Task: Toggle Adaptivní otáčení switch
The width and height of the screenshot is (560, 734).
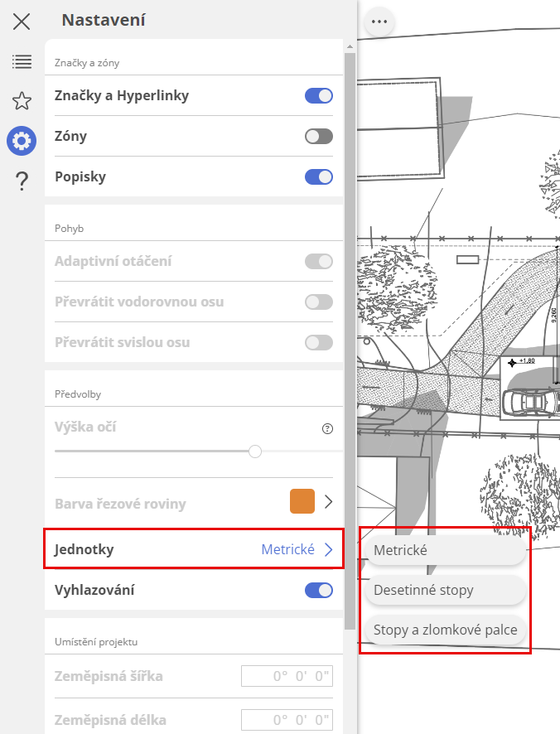Action: (319, 261)
